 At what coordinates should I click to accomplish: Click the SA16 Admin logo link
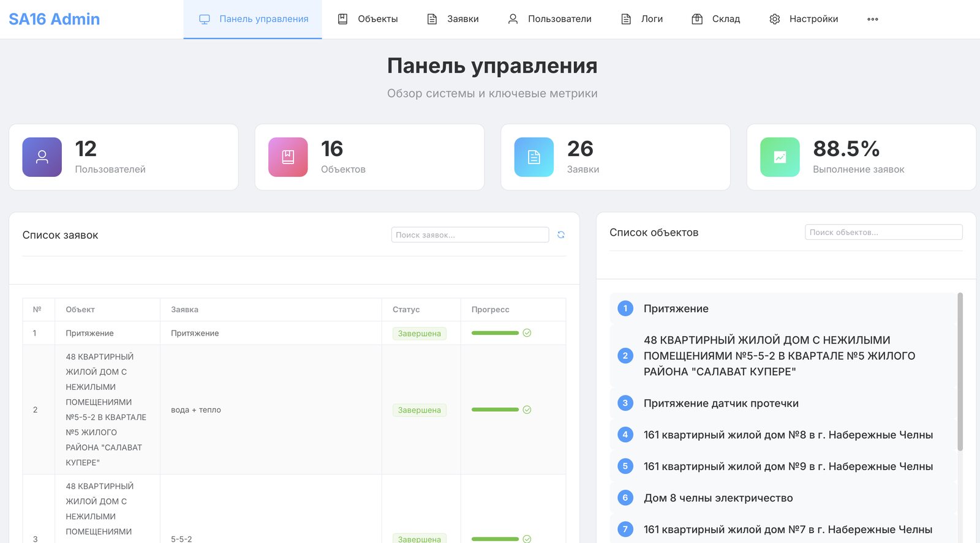coord(55,19)
